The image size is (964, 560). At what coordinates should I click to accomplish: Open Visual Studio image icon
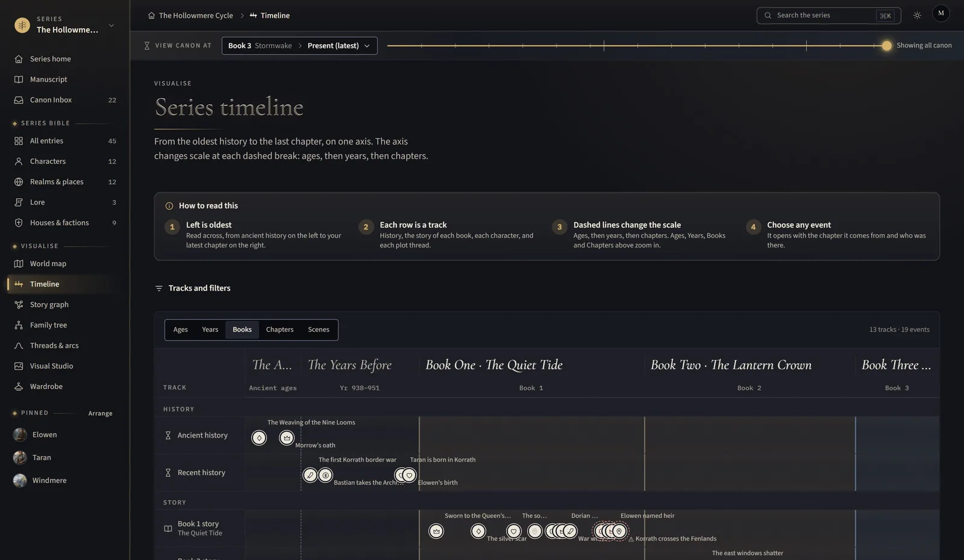[x=19, y=366]
